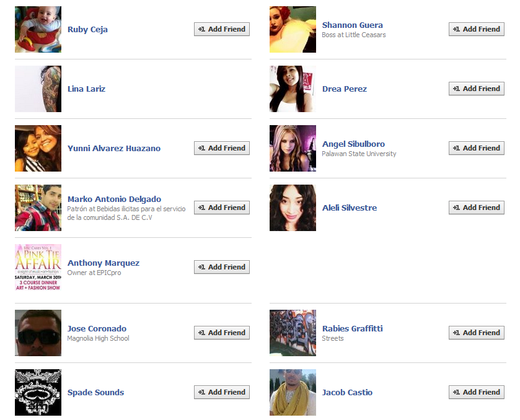Click Add Friend next to Drea Perez

[476, 89]
